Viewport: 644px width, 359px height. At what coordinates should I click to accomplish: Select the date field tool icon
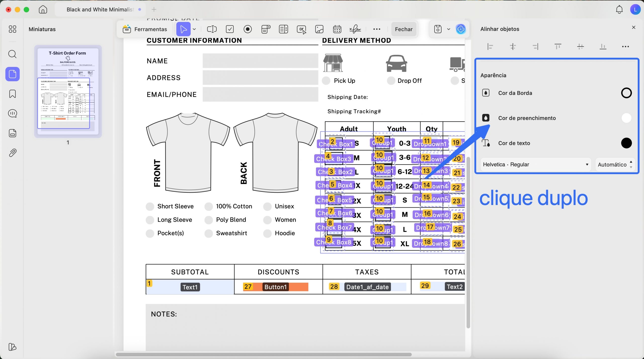[337, 29]
